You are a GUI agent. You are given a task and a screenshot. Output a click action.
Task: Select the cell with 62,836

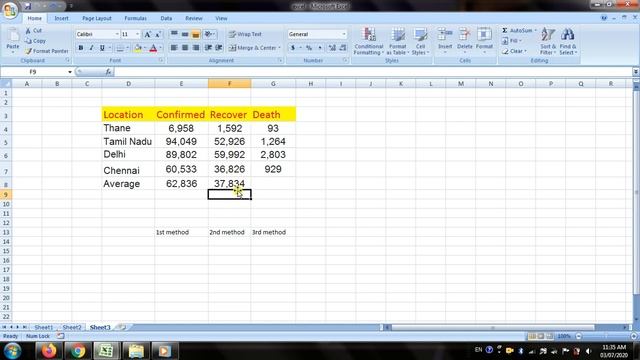(x=181, y=184)
